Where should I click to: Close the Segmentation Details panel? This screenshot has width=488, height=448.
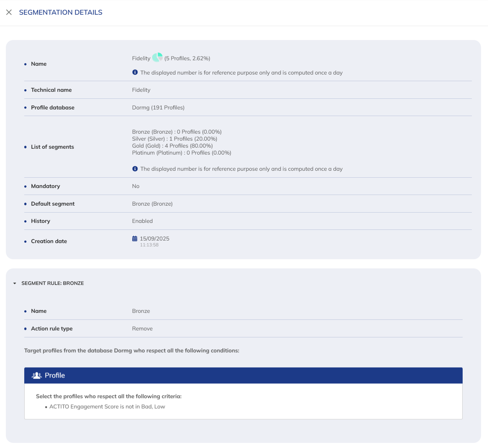point(9,12)
